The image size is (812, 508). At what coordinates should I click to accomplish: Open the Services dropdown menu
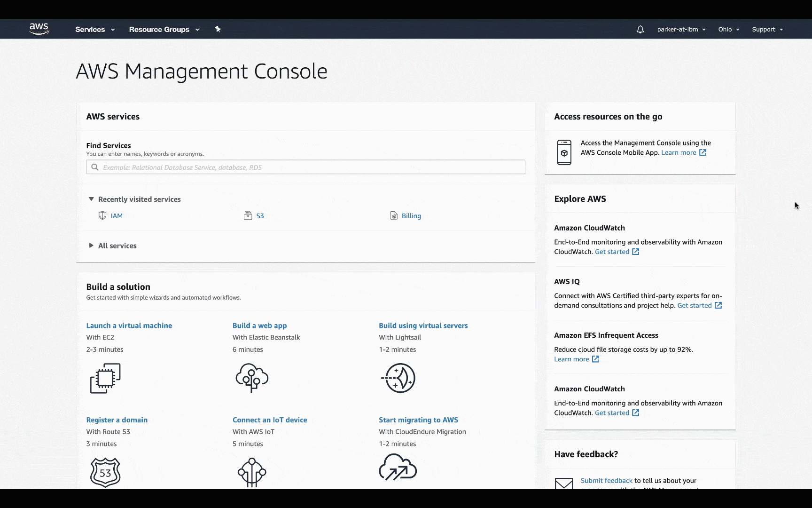tap(95, 29)
